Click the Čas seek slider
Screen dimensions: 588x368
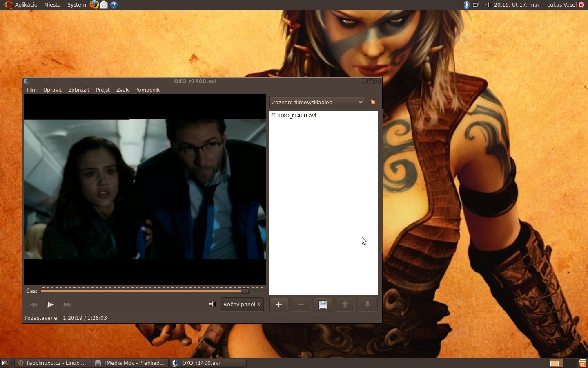click(x=152, y=291)
